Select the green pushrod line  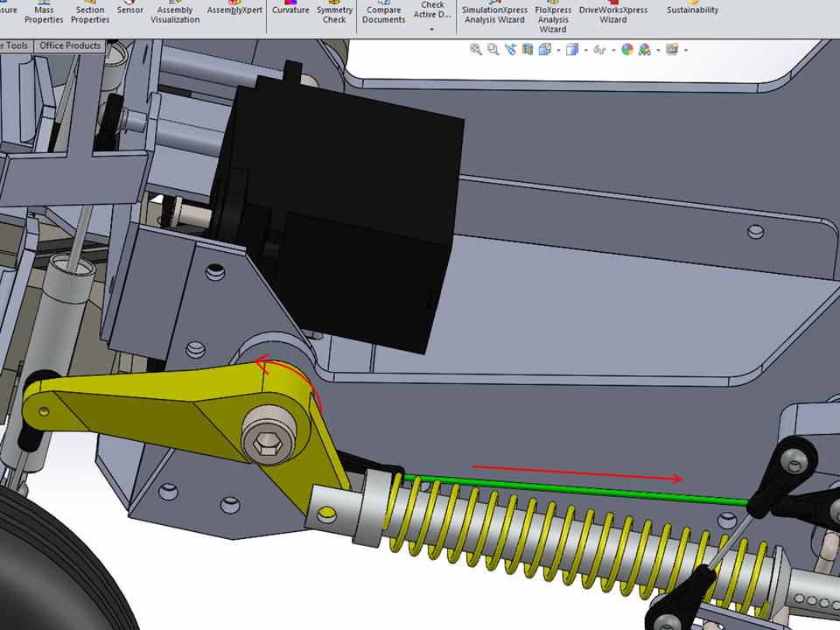[x=576, y=489]
